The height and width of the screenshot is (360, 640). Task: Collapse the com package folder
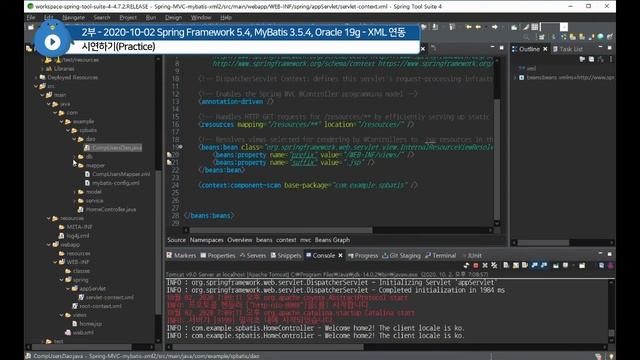[x=55, y=113]
